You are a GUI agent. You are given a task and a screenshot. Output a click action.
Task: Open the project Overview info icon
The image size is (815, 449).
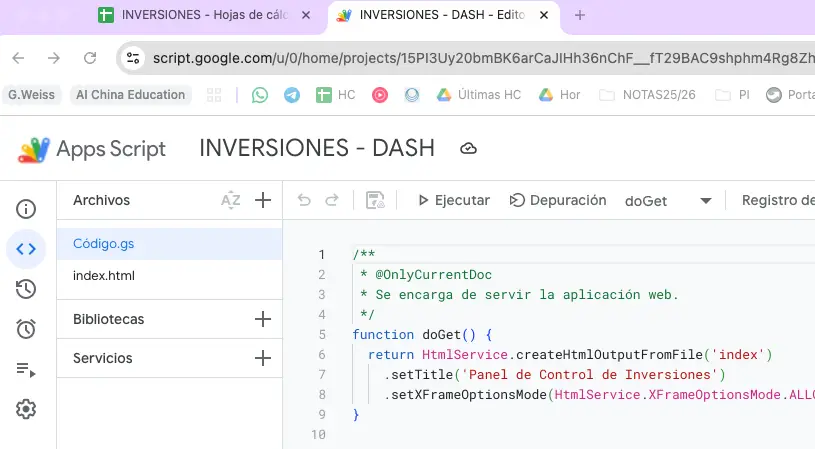coord(26,209)
